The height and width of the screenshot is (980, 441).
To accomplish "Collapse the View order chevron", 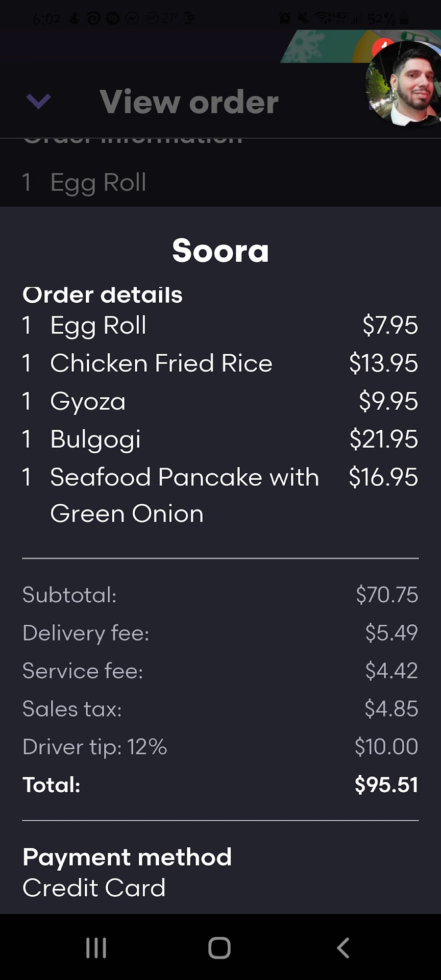I will (38, 101).
